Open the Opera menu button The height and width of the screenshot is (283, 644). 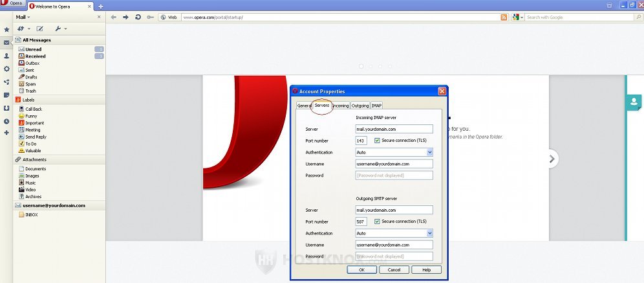point(13,3)
